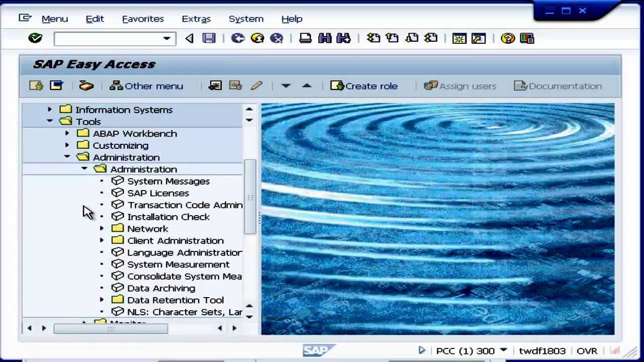This screenshot has height=362, width=644.
Task: Click the SAP GUI window menu icon
Action: point(25,18)
